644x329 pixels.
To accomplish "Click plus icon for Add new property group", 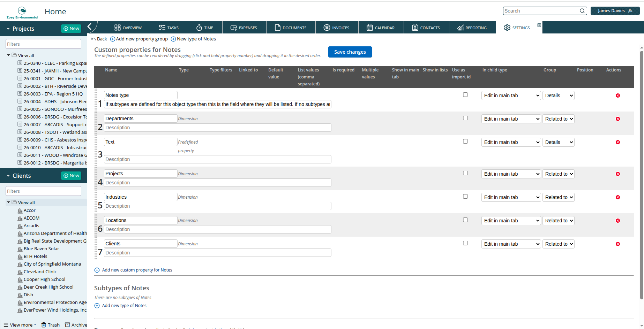I will (x=112, y=39).
